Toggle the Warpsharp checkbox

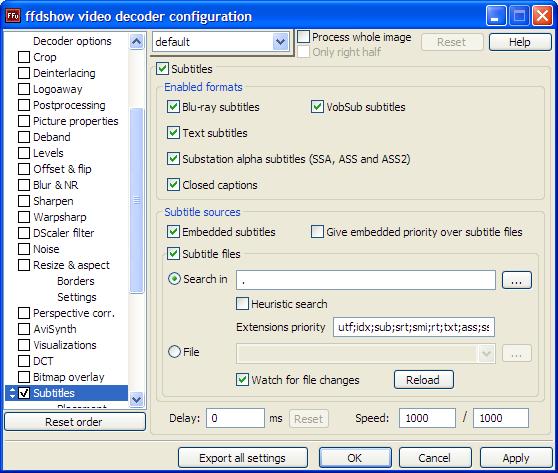(24, 217)
